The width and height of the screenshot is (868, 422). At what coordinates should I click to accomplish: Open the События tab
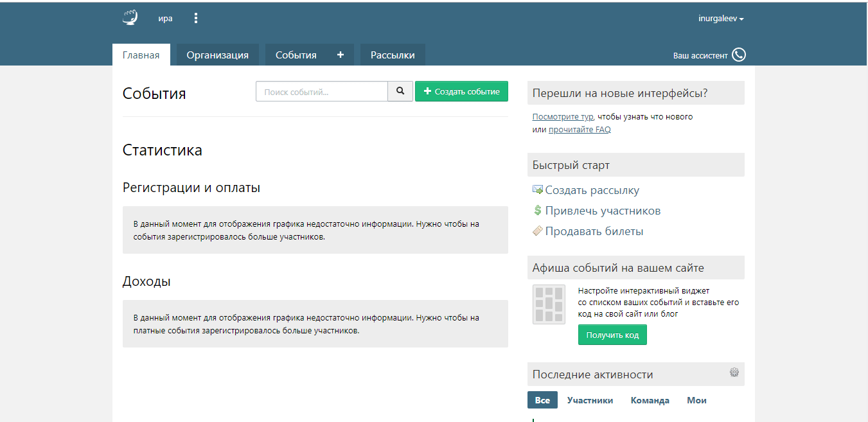(296, 55)
